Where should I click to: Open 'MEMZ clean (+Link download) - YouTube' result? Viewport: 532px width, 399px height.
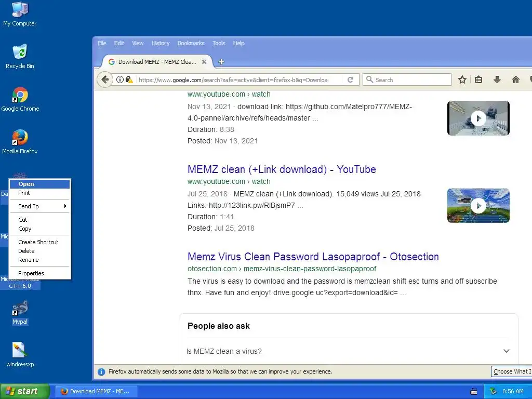(282, 169)
